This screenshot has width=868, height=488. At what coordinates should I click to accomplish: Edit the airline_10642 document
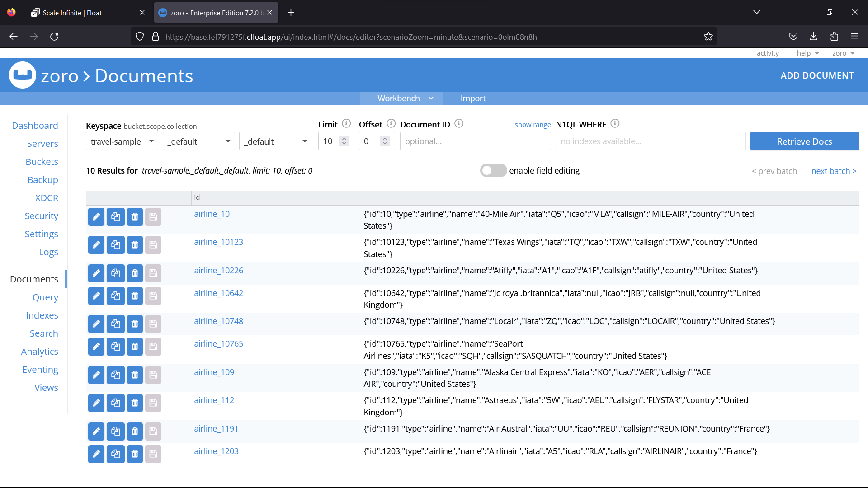click(x=96, y=296)
